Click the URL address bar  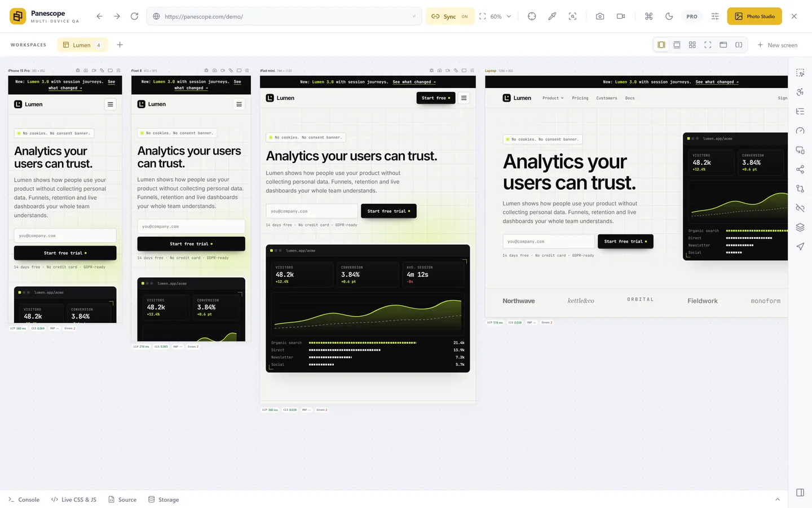point(284,16)
